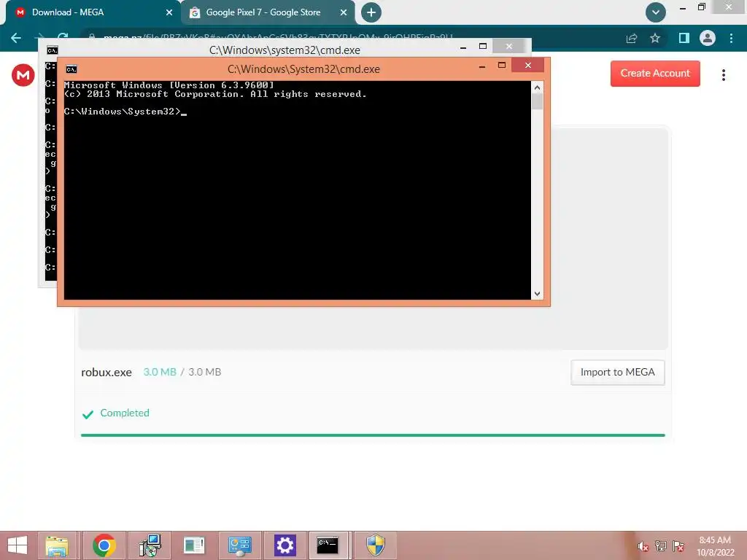
Task: Open the tab search dropdown in Chrome
Action: (x=656, y=12)
